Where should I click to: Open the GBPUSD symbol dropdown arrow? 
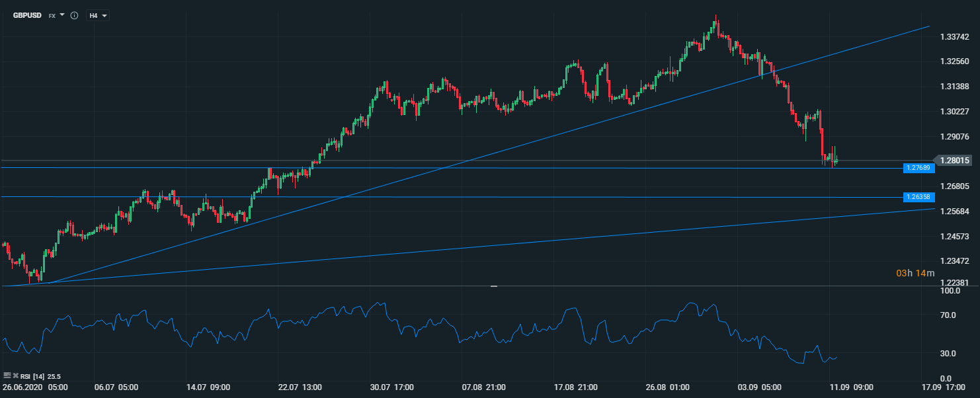point(62,15)
